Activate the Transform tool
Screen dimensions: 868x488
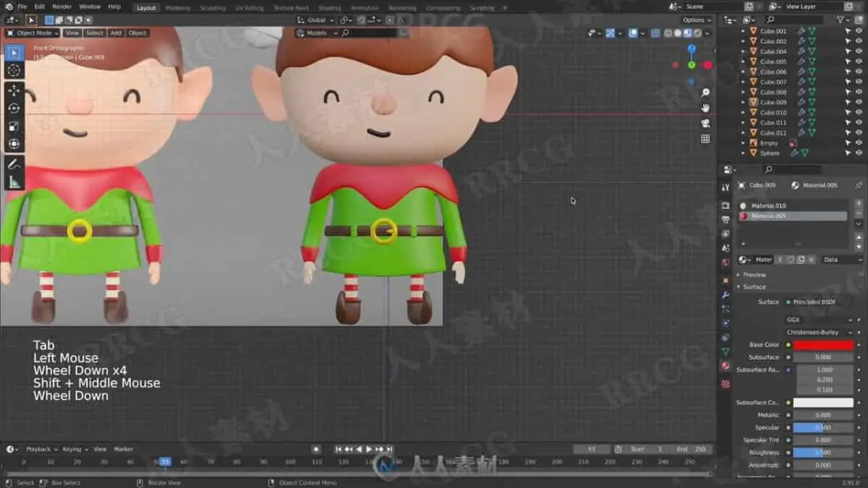[x=14, y=144]
